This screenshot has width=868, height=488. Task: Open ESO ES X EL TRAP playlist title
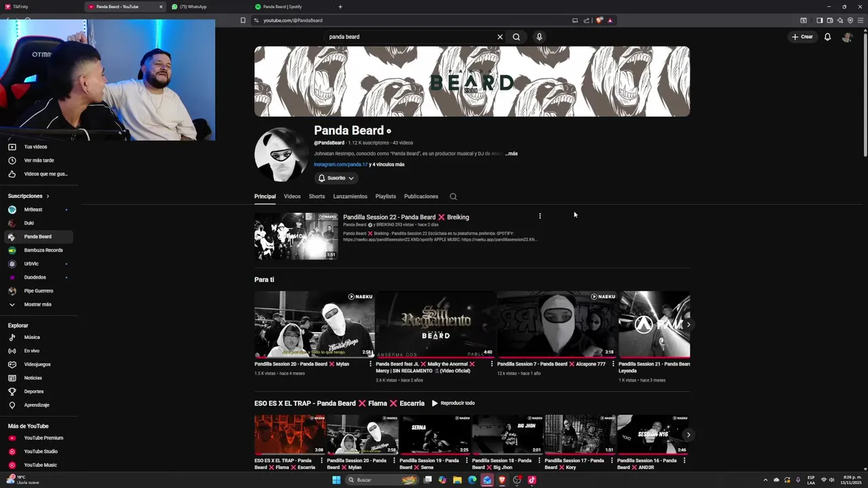pyautogui.click(x=339, y=403)
